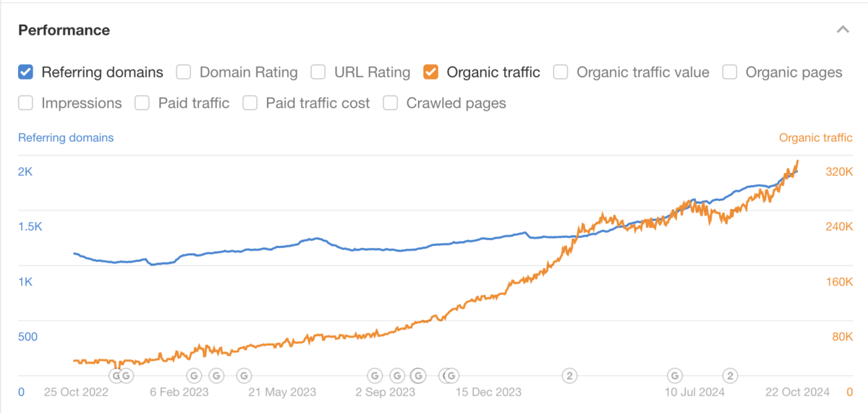Check the Crawled pages checkbox
Screen dimensions: 868x413
(391, 103)
